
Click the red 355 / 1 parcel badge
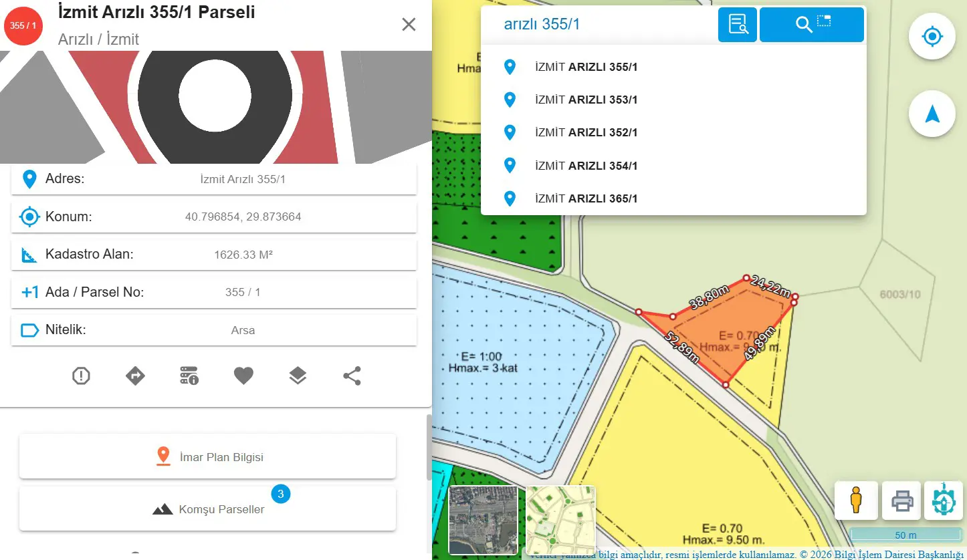point(23,25)
